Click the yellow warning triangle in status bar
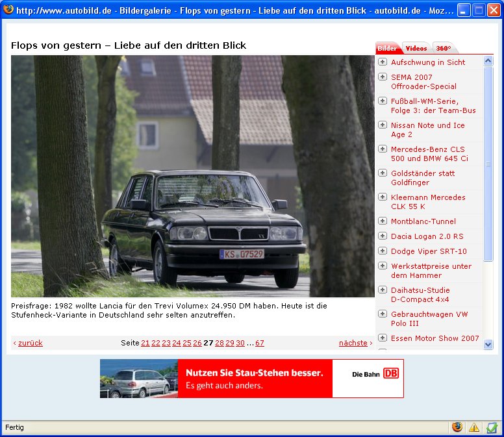This screenshot has width=504, height=437. 474,427
